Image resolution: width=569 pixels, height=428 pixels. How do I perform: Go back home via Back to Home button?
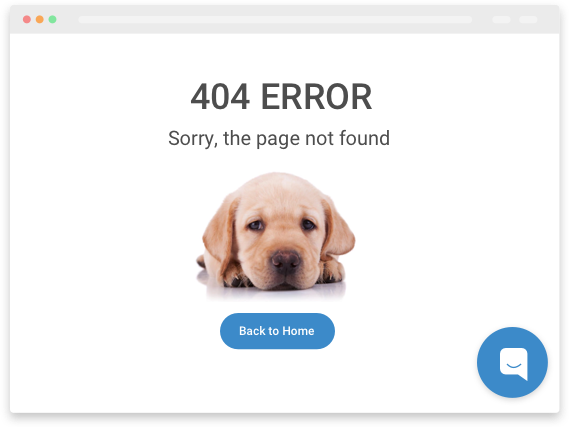tap(277, 331)
